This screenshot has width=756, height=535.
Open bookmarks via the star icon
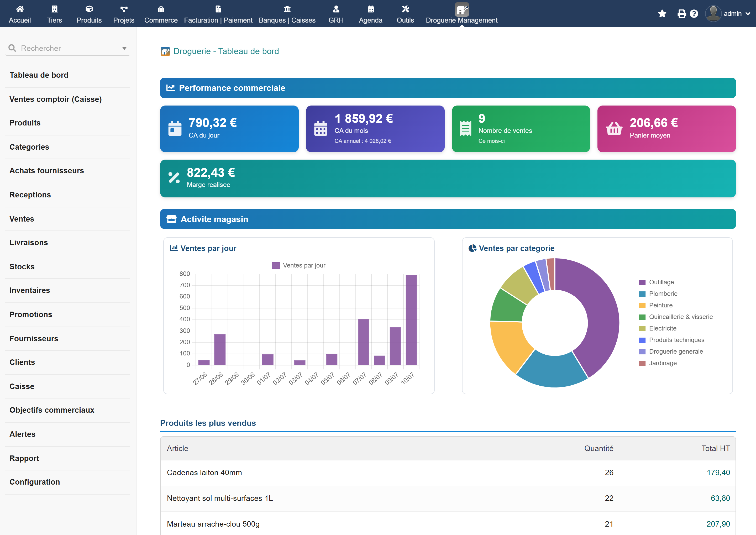point(662,13)
